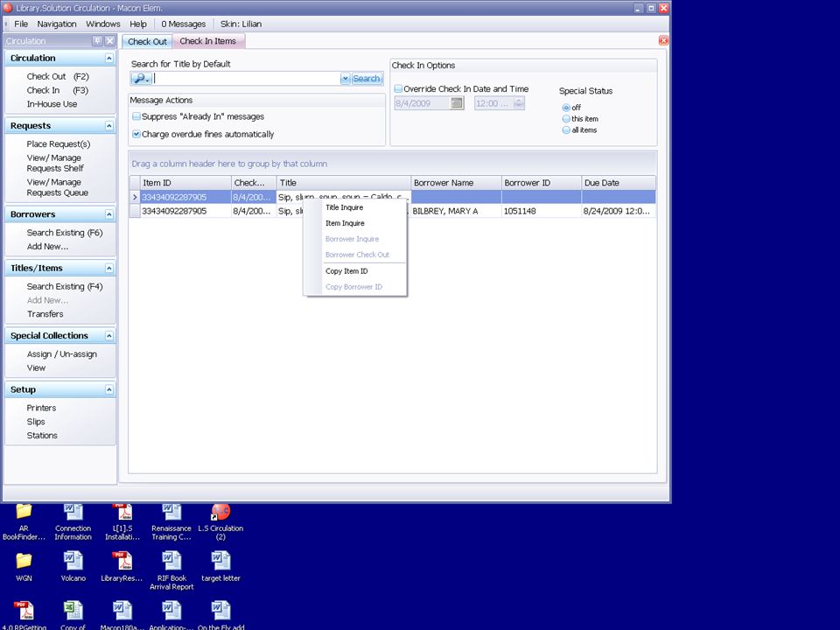Pin the Circulation side panel
840x630 pixels.
pyautogui.click(x=97, y=41)
